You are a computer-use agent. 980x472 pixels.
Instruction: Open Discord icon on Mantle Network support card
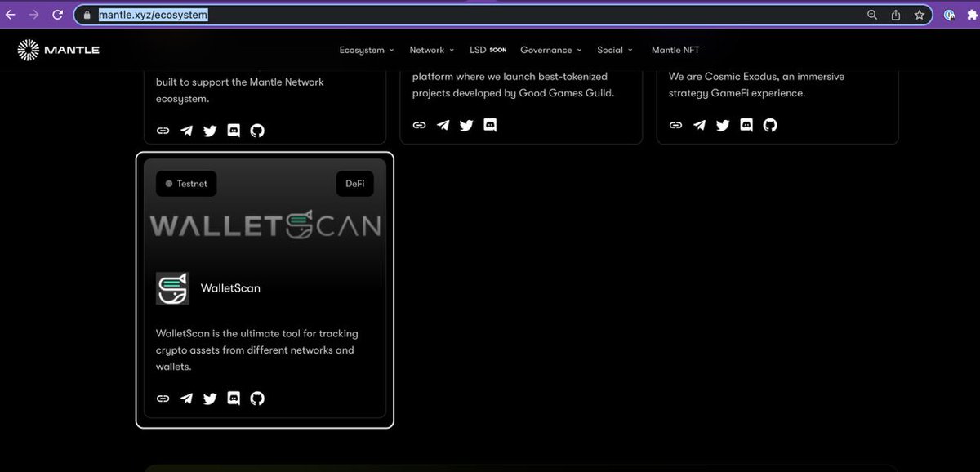234,131
